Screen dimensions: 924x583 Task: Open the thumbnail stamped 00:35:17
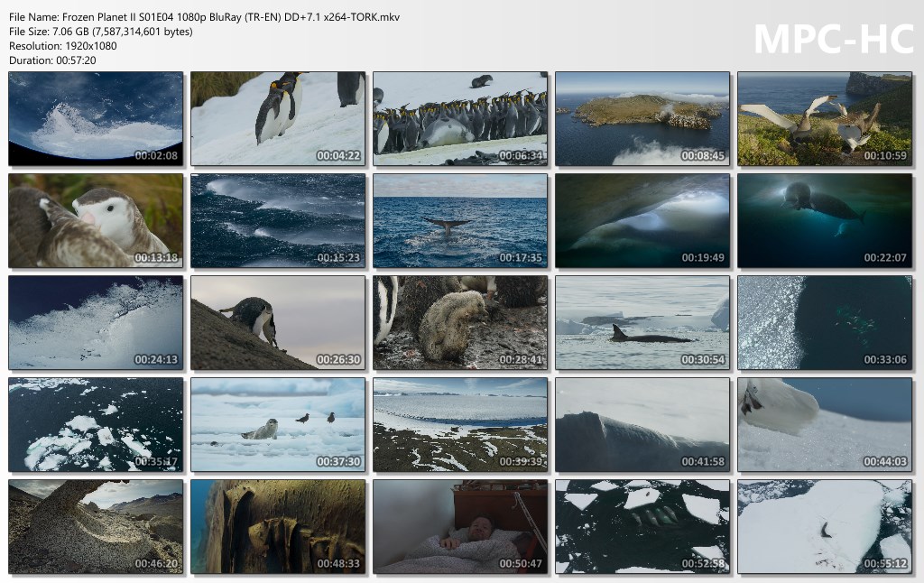coord(96,424)
